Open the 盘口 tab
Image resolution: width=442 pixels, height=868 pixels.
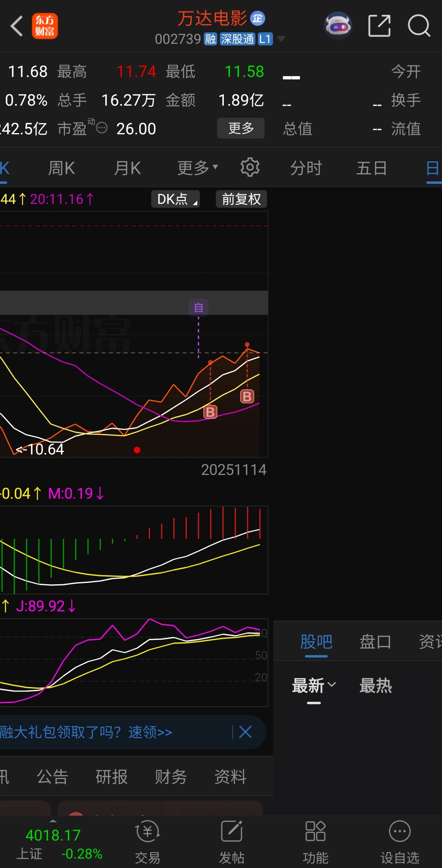point(375,642)
